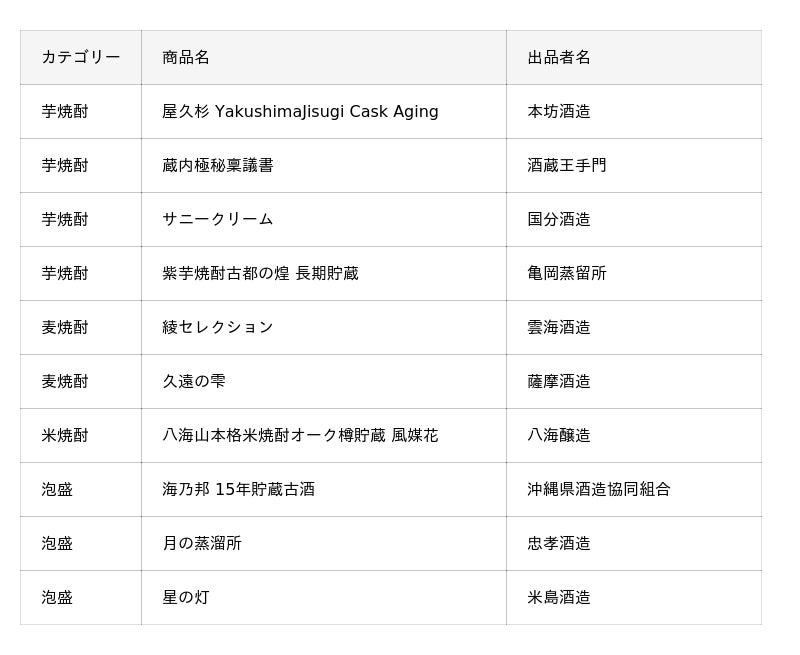The image size is (800, 655).
Task: Click the 米焼酎 category cell
Action: (x=65, y=435)
